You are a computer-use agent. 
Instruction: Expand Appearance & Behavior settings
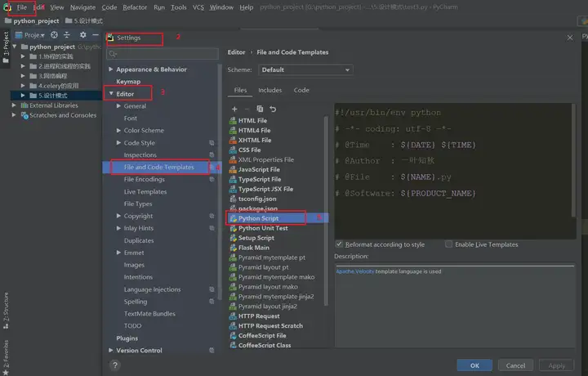coord(110,69)
